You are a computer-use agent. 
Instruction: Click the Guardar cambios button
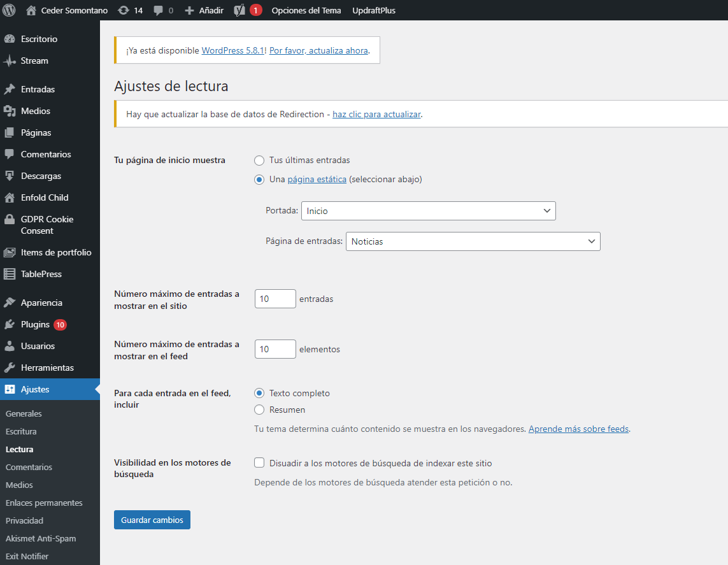152,520
